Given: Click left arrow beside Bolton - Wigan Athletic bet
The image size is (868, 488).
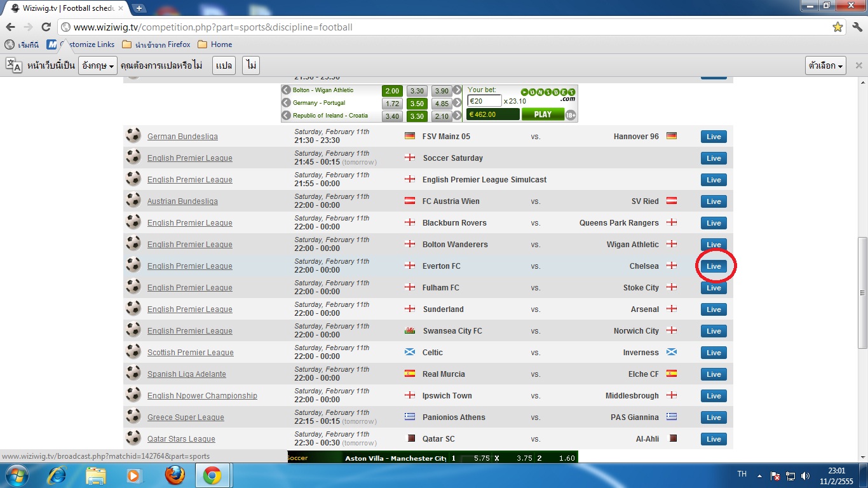Looking at the screenshot, I should click(287, 90).
